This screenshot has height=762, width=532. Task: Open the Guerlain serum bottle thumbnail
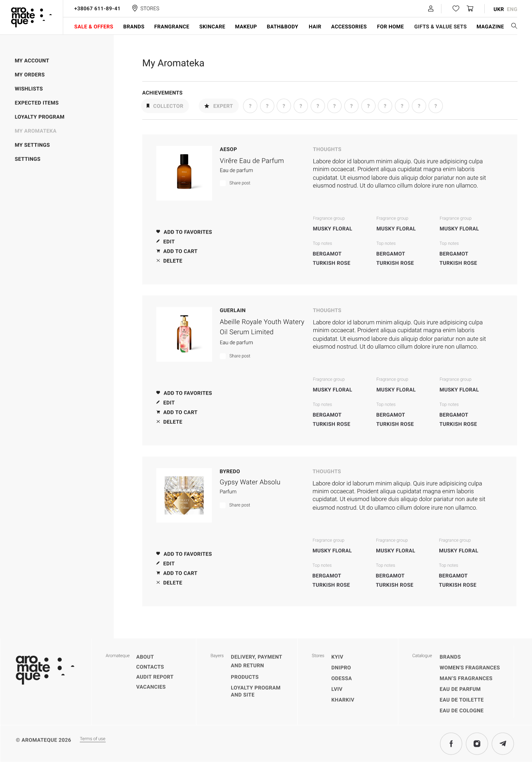click(184, 334)
